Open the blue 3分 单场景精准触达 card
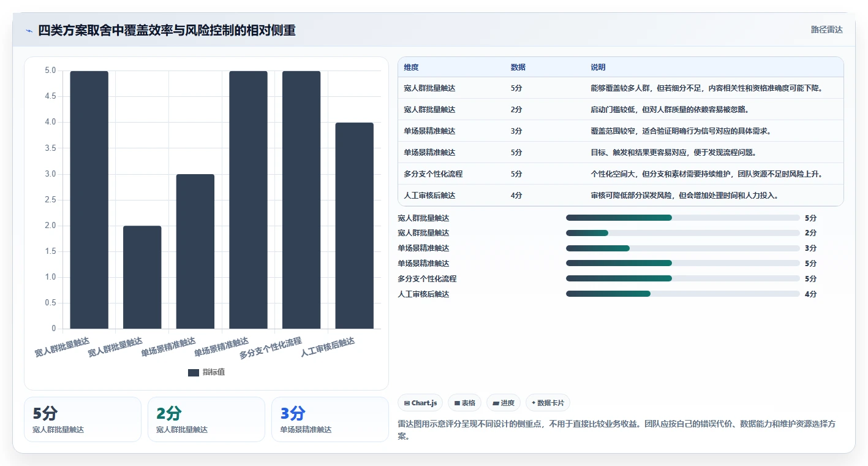This screenshot has width=868, height=466. 330,419
